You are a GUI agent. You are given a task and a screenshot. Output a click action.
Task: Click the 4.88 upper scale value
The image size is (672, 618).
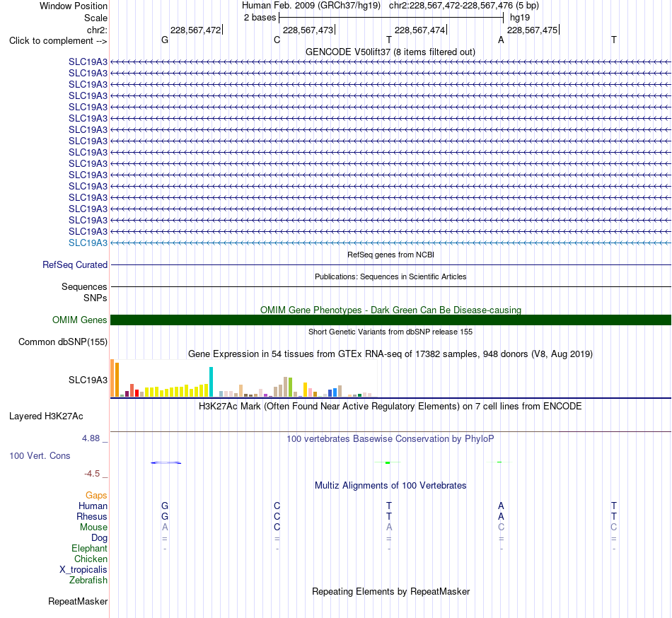(x=91, y=438)
